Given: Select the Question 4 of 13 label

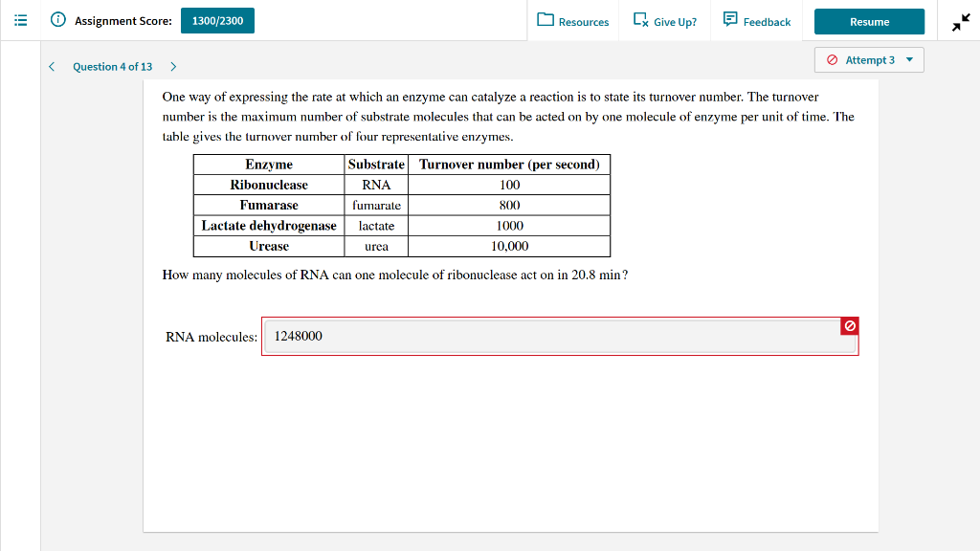Looking at the screenshot, I should [x=112, y=66].
